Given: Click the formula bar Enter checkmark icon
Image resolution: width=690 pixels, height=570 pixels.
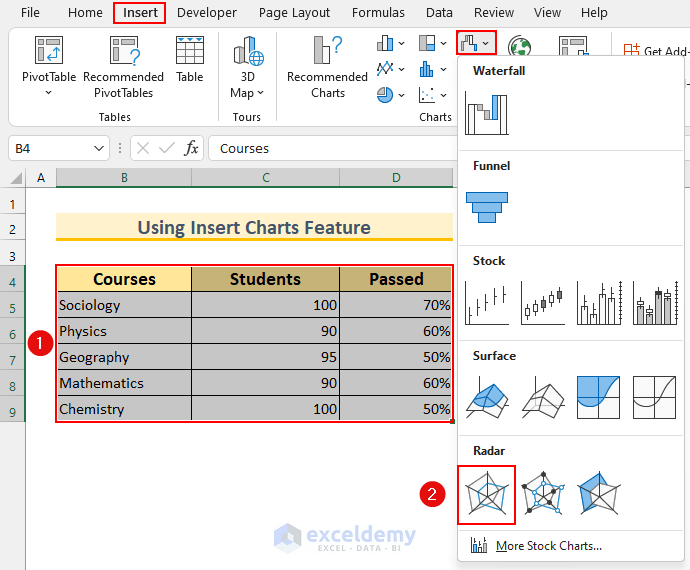Looking at the screenshot, I should click(166, 148).
